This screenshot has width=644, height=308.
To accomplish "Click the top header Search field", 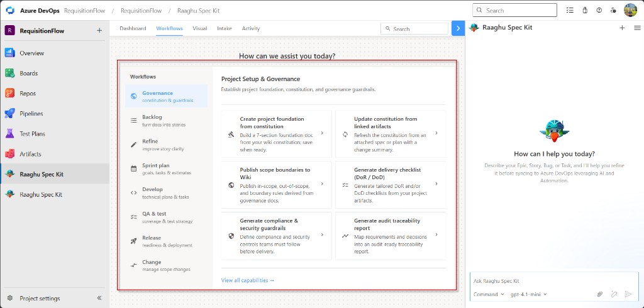I will click(x=514, y=10).
